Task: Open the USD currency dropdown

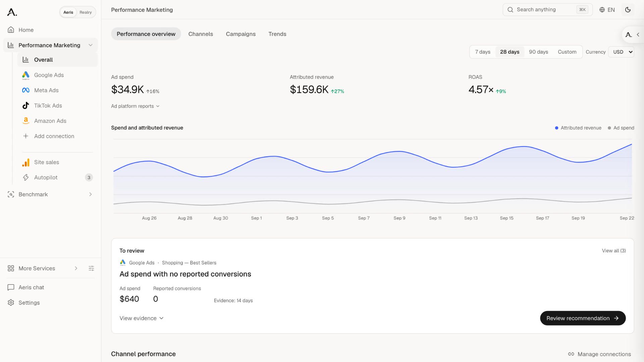Action: tap(621, 52)
